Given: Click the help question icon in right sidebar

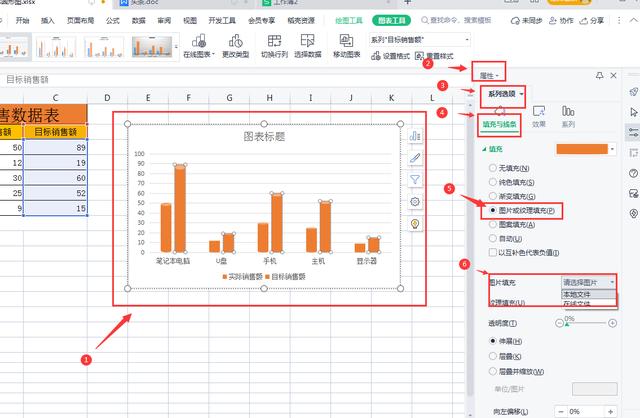Looking at the screenshot, I should click(633, 173).
